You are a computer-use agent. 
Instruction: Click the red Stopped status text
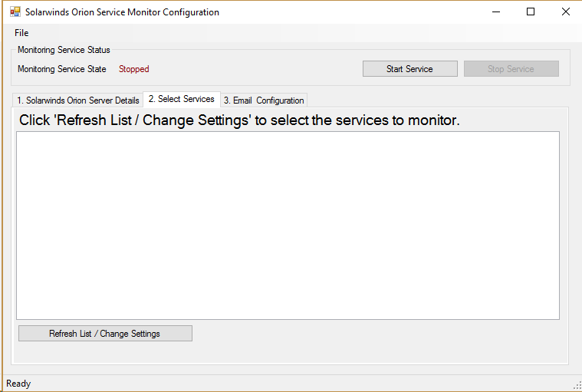[133, 69]
